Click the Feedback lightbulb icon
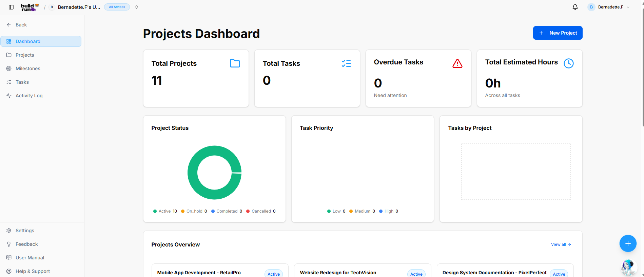This screenshot has width=644, height=277. pyautogui.click(x=9, y=244)
